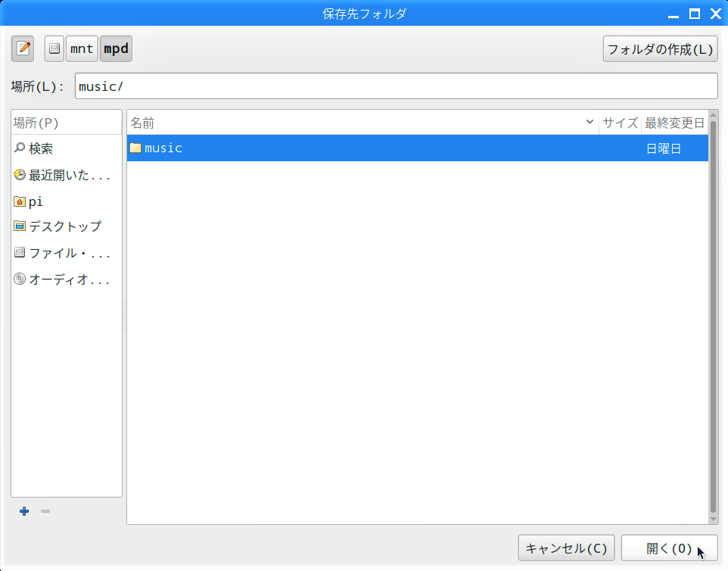Go to the pi home folder
The height and width of the screenshot is (571, 728).
[67, 201]
